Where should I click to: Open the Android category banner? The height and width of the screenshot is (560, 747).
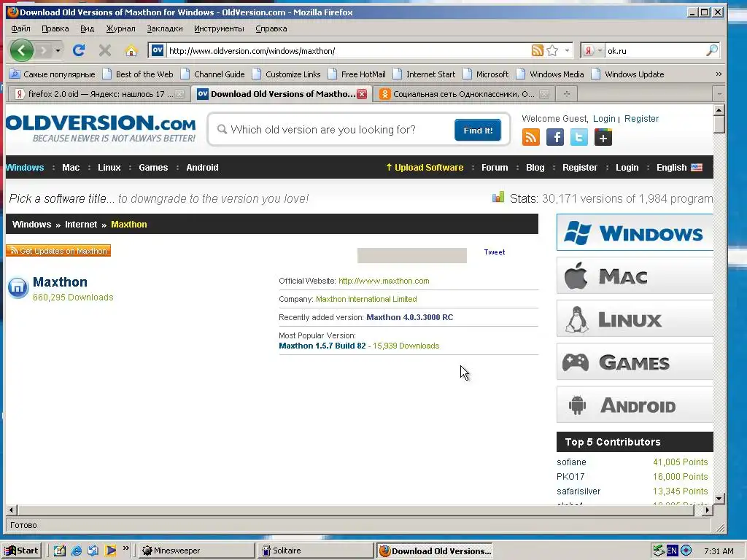tap(635, 405)
